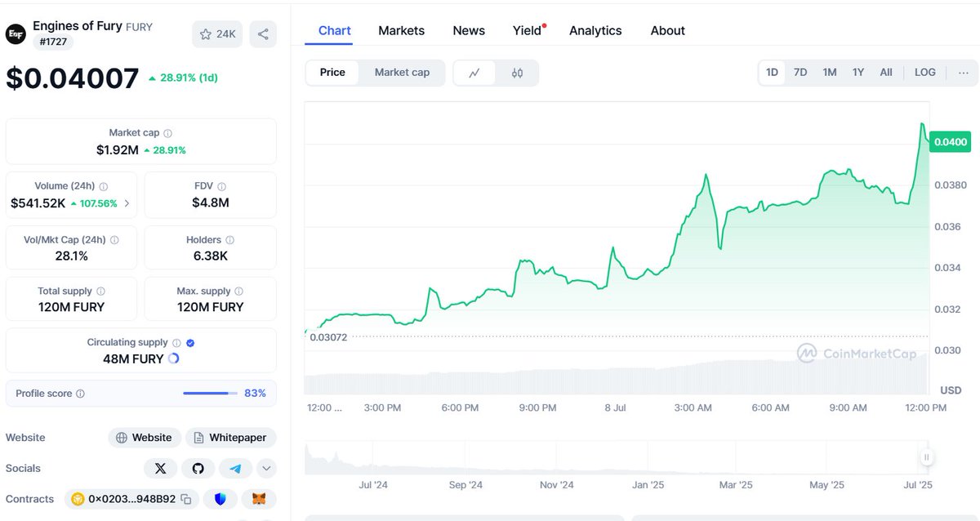Click the Engines of Fury coin logo
980x521 pixels.
point(15,34)
